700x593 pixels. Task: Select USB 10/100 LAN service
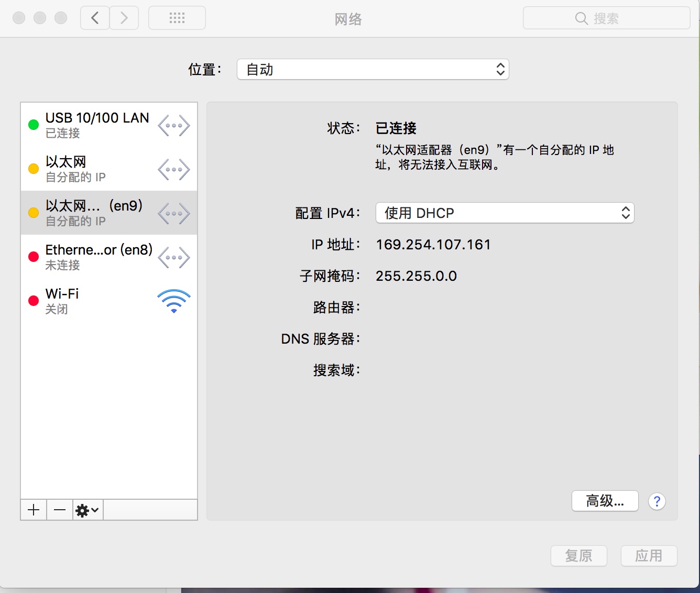pos(109,125)
